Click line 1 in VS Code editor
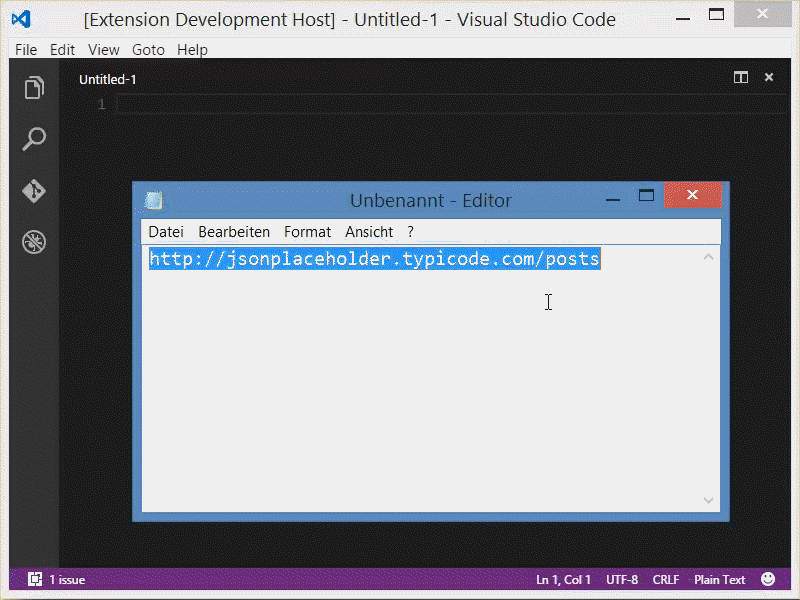 click(452, 105)
